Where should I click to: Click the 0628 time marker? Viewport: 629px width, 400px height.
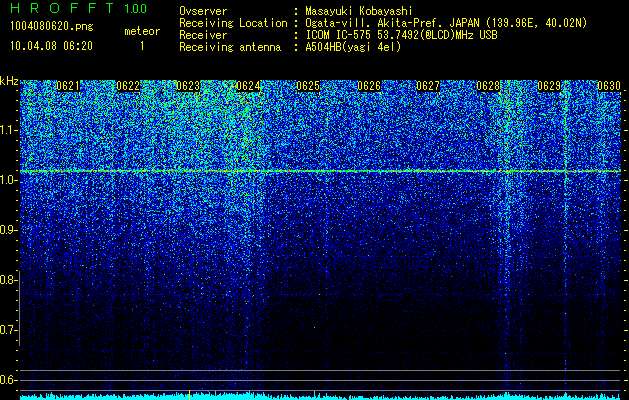(x=488, y=86)
